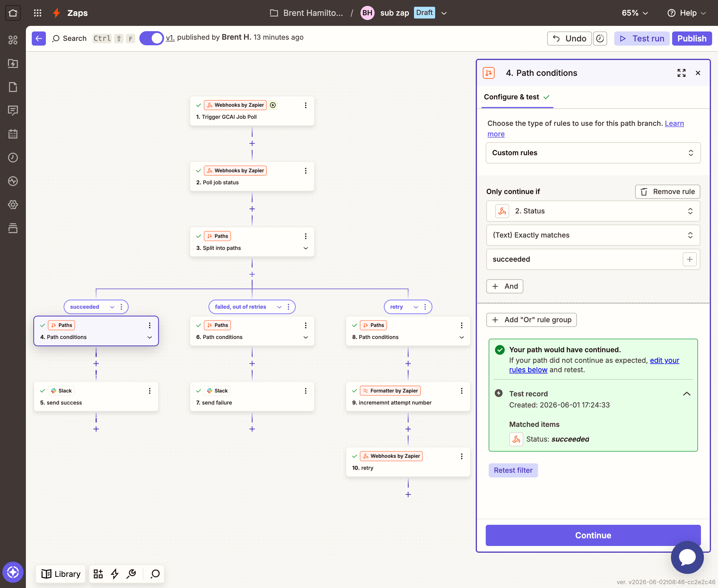Click plus icon in succeeded value field
Screen dimensions: 718x588
coord(689,259)
